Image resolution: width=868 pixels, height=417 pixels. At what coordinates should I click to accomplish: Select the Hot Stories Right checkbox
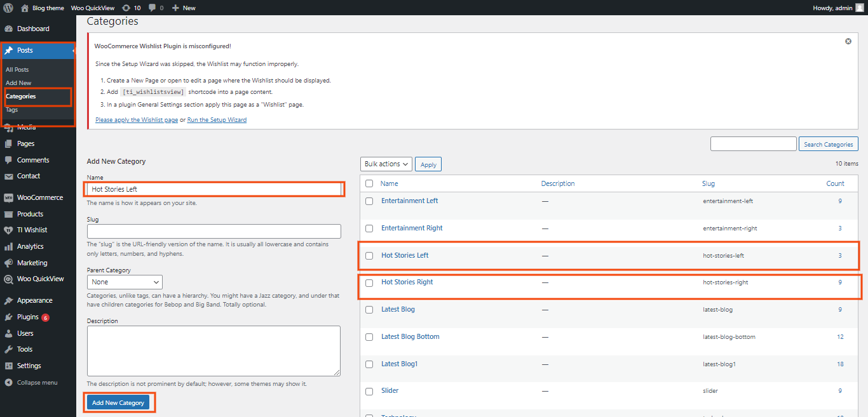pos(369,282)
